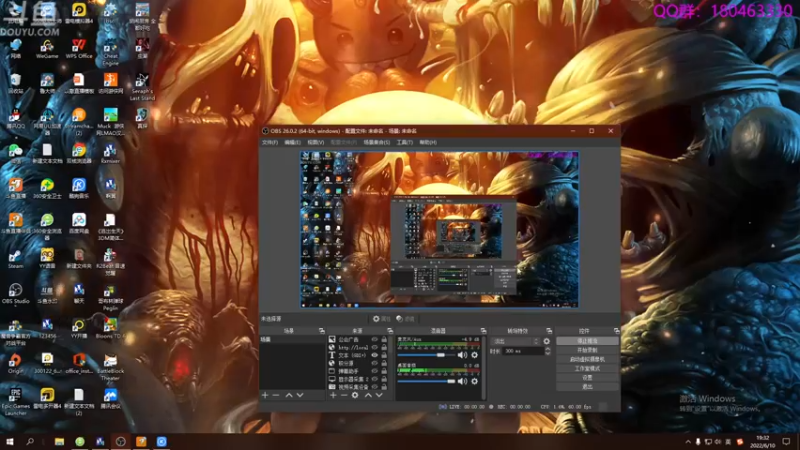Launch the OBS Studio desktop shortcut
800x450 pixels.
pyautogui.click(x=15, y=294)
